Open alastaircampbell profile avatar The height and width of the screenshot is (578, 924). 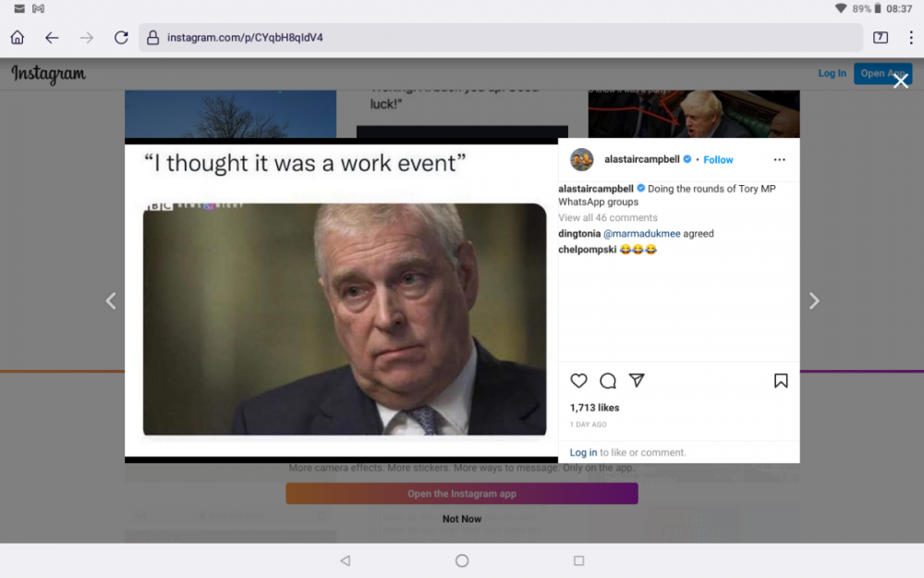581,160
